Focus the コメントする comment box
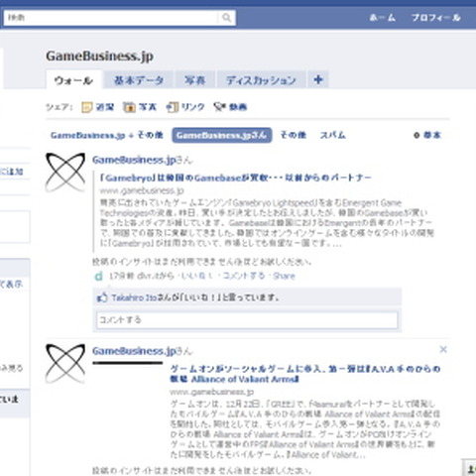Screen dimensions: 476x476 [247, 320]
